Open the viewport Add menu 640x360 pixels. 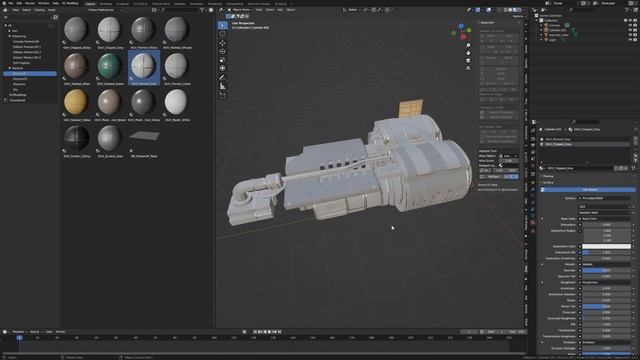click(280, 10)
